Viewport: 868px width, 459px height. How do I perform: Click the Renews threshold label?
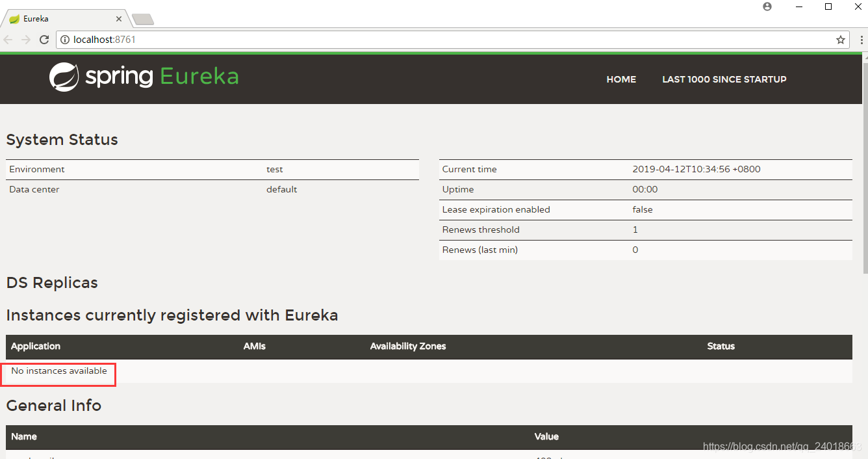(481, 229)
